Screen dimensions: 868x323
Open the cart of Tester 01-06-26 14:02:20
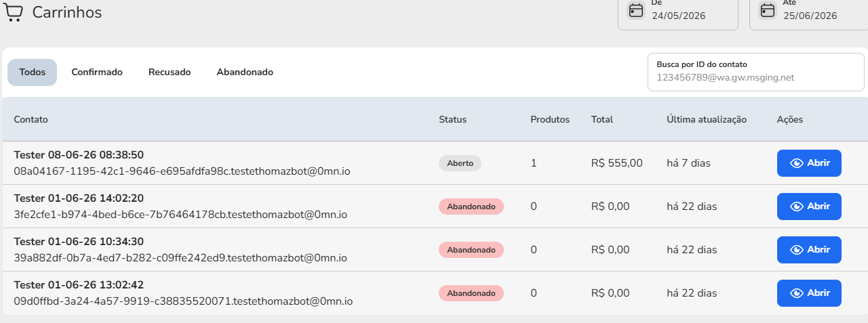pos(809,207)
